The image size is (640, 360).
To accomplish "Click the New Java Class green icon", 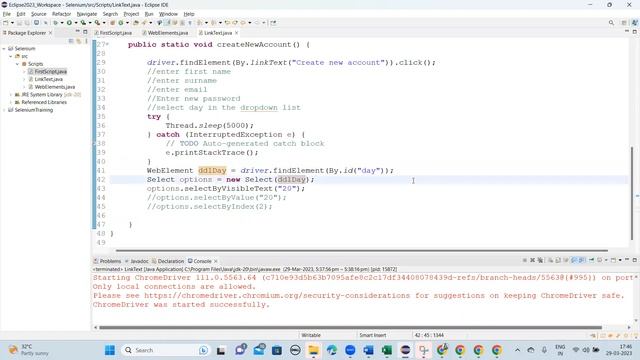I will point(121,23).
